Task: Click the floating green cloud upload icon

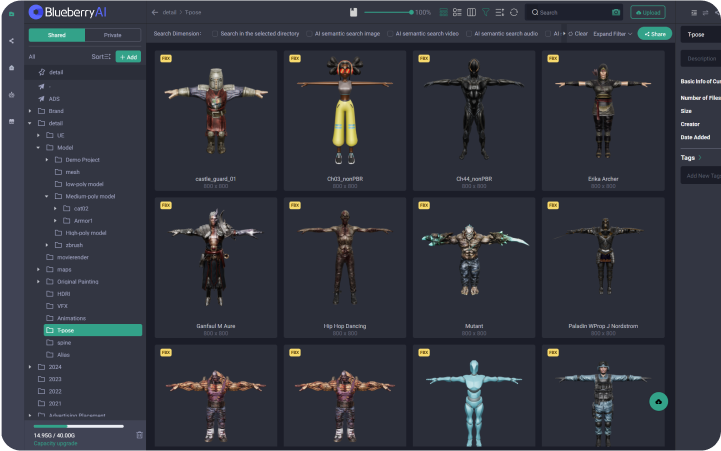Action: 658,401
